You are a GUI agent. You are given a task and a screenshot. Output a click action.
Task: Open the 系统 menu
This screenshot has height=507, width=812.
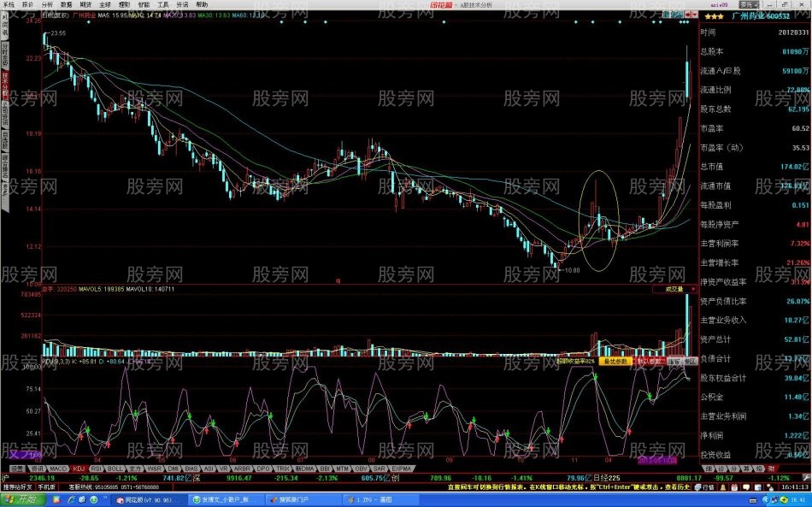tap(9, 4)
